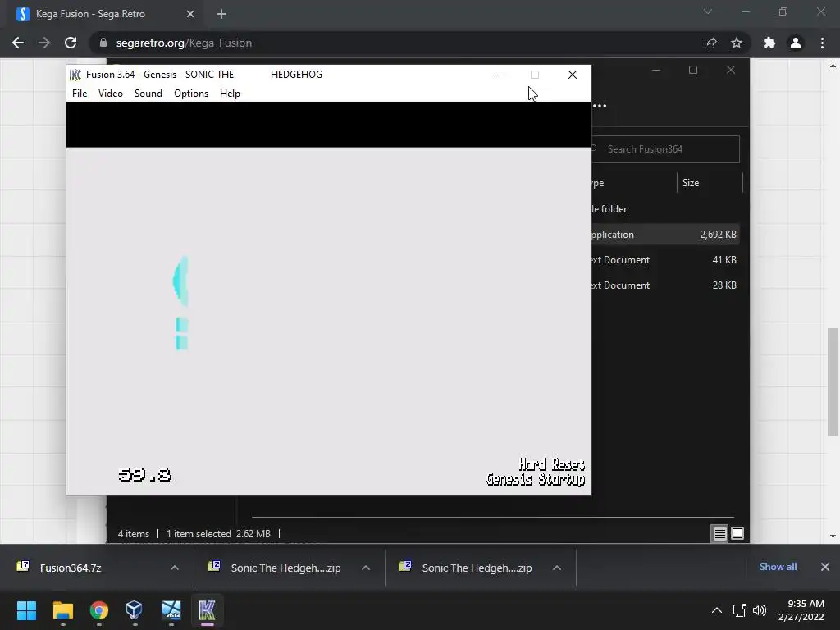Open the network tray icon

[x=740, y=610]
